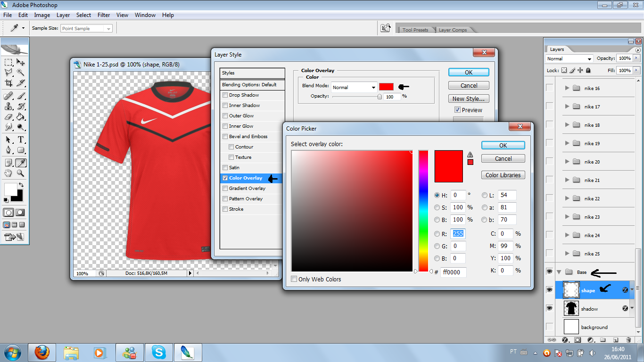Select the Move tool
This screenshot has width=644, height=362.
click(x=21, y=62)
